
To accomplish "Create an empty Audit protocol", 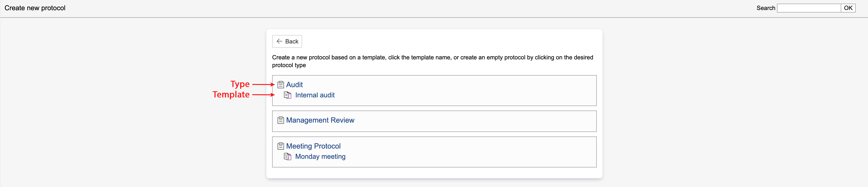I will coord(294,85).
